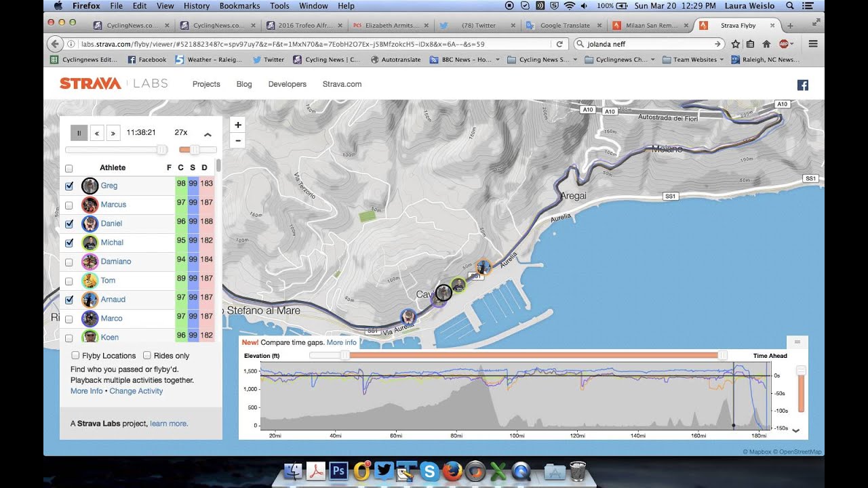Open Wi-Fi status menu
Viewport: 868px width, 488px height.
pos(569,5)
